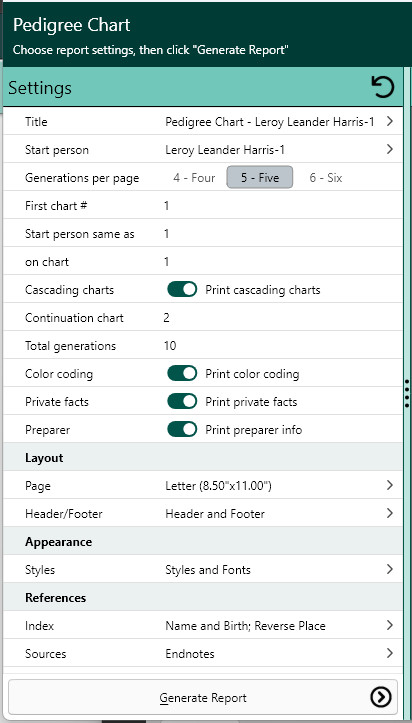Click the Private facts label

pos(57,402)
